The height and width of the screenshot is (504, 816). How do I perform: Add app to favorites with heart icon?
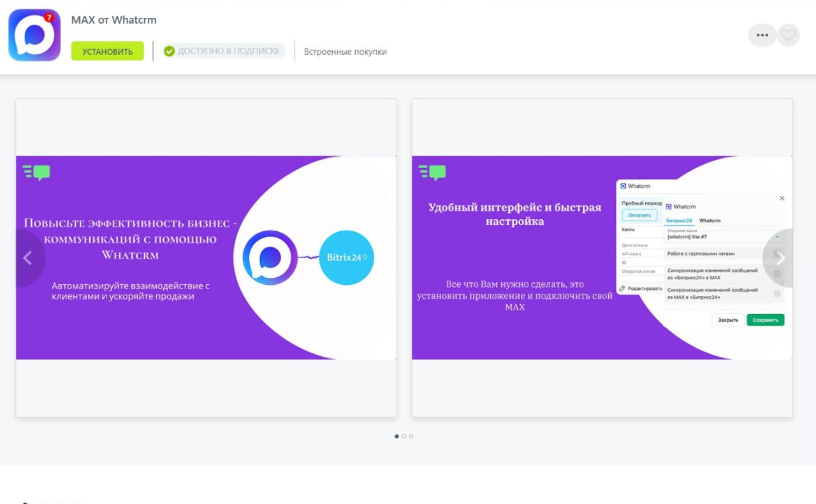(x=789, y=35)
